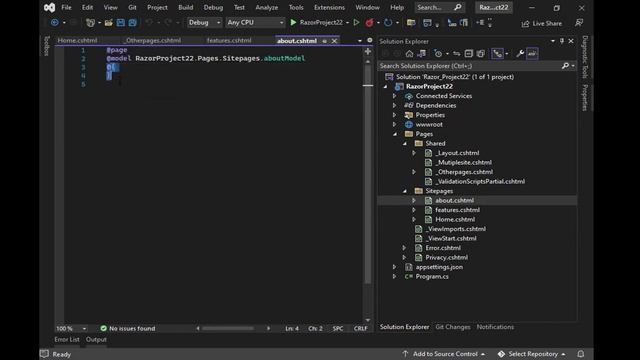Pin the Solution Explorer panel

[x=562, y=41]
